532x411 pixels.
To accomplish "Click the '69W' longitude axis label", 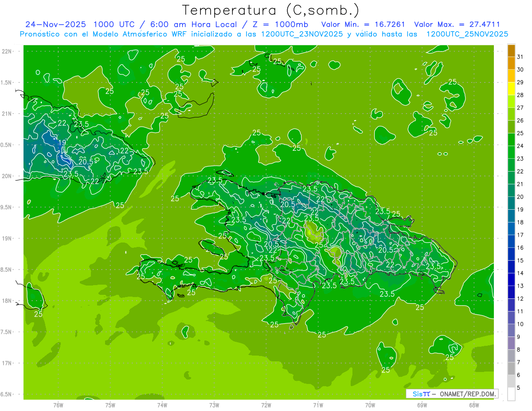I will pyautogui.click(x=422, y=405).
